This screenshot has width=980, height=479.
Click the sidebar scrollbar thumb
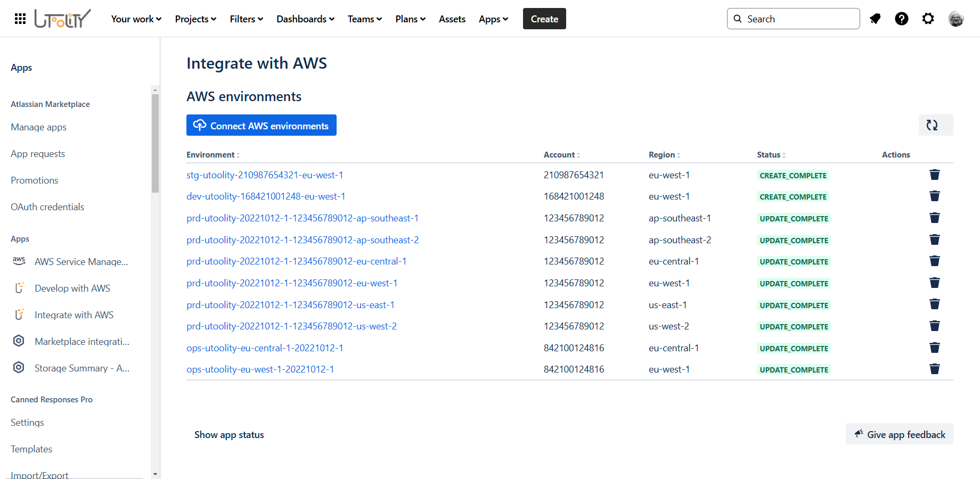point(155,143)
